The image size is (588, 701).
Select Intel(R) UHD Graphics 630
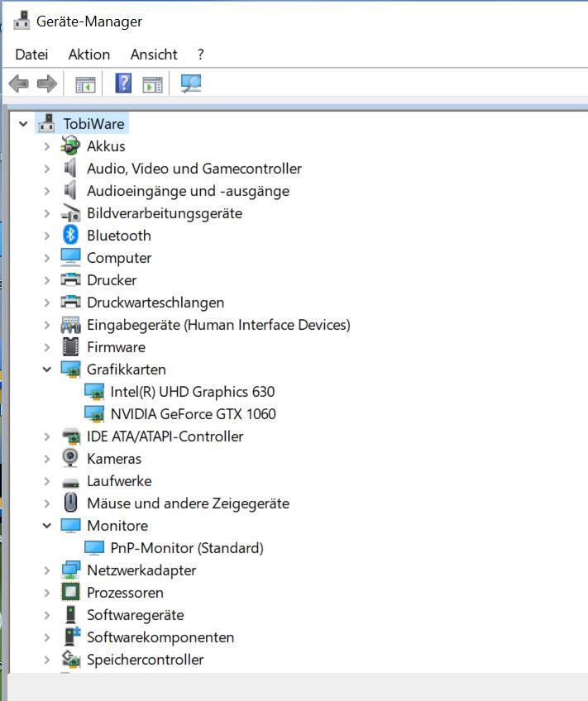click(192, 392)
